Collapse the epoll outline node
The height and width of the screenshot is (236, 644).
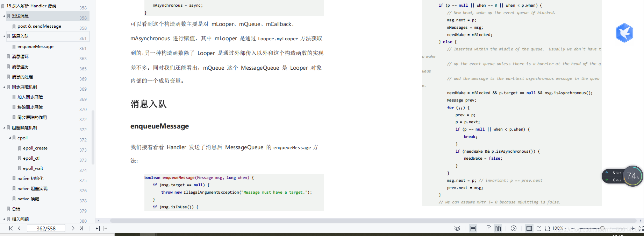click(x=10, y=138)
